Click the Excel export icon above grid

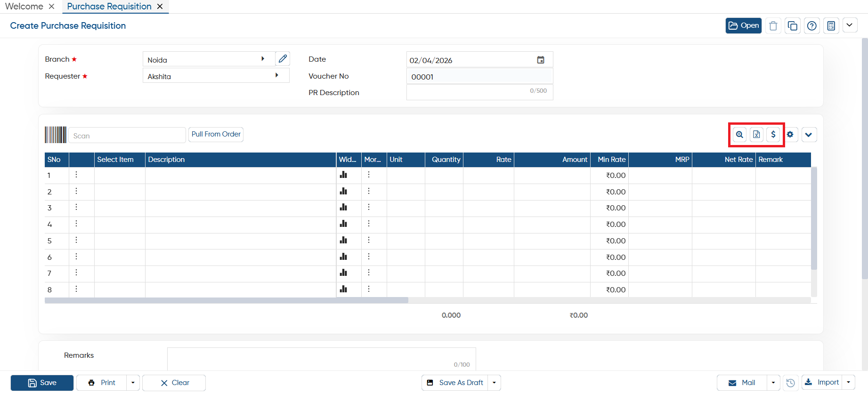[x=756, y=135]
